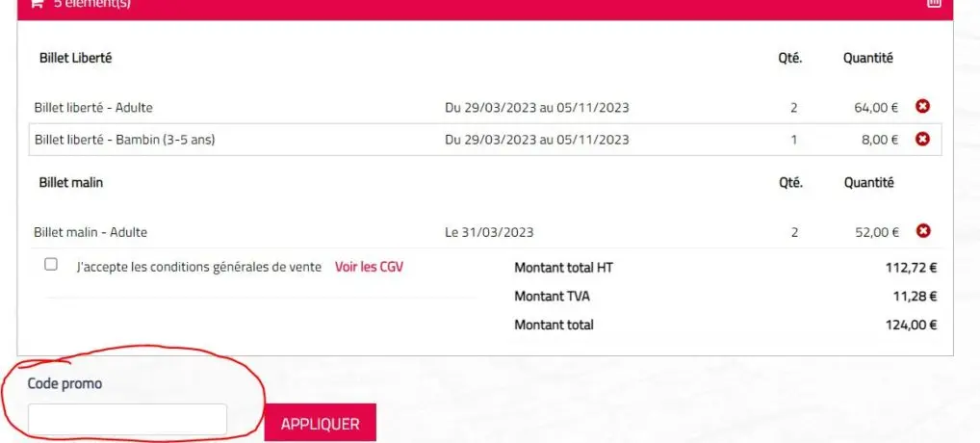Select the Billet liberté - Bambin row label
The image size is (980, 443).
124,140
